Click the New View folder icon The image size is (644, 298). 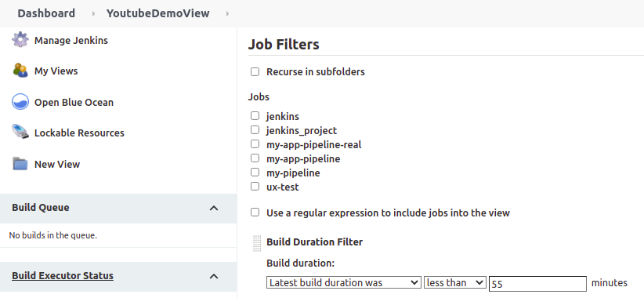click(20, 164)
